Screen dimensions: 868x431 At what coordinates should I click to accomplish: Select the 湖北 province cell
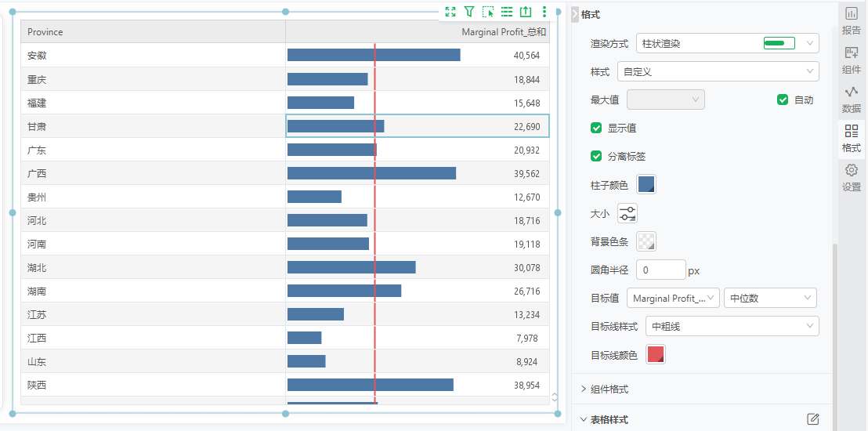coord(154,267)
